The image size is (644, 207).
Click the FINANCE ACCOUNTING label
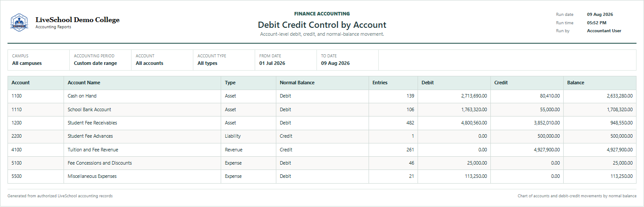click(x=322, y=14)
